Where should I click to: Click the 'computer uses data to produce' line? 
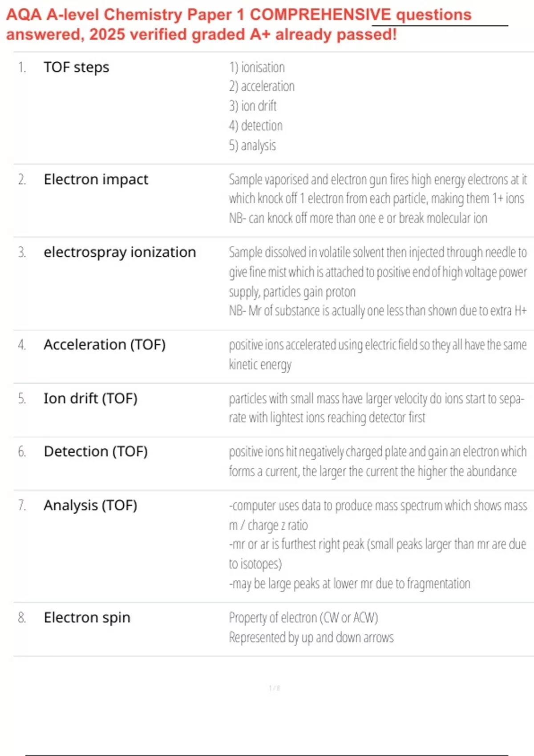[x=377, y=506]
